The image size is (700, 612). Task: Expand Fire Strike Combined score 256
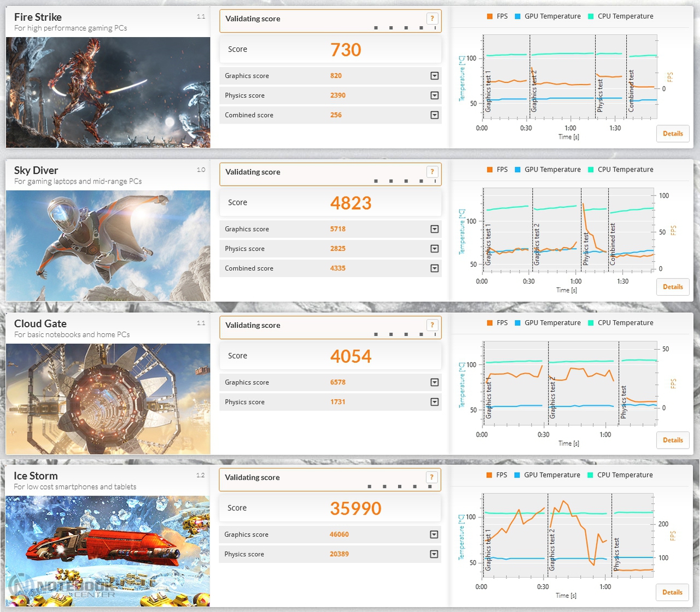[434, 115]
